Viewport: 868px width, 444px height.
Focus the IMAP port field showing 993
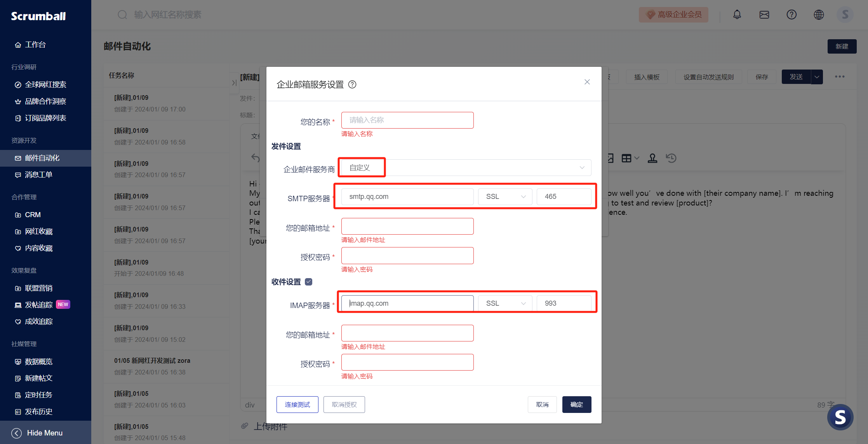(x=564, y=303)
